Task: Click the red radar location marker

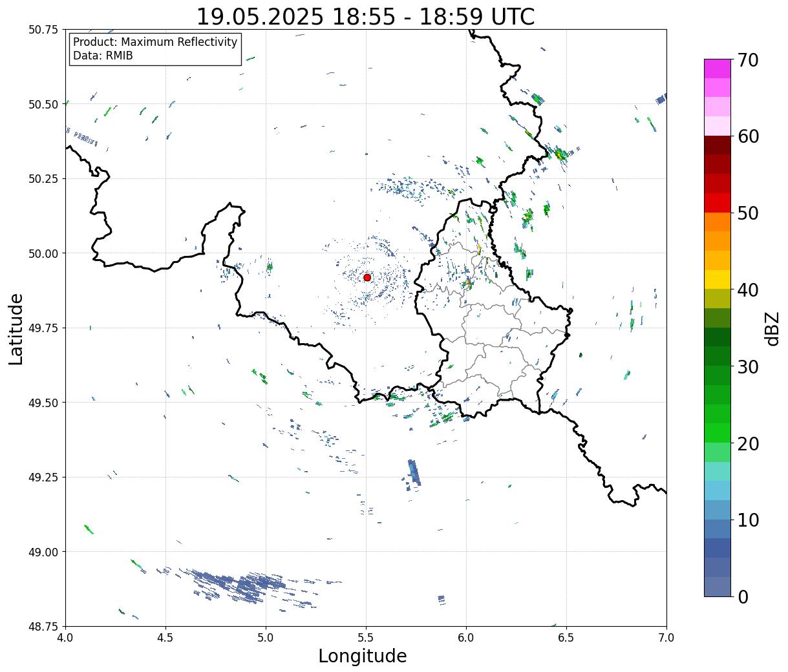Action: click(x=367, y=277)
